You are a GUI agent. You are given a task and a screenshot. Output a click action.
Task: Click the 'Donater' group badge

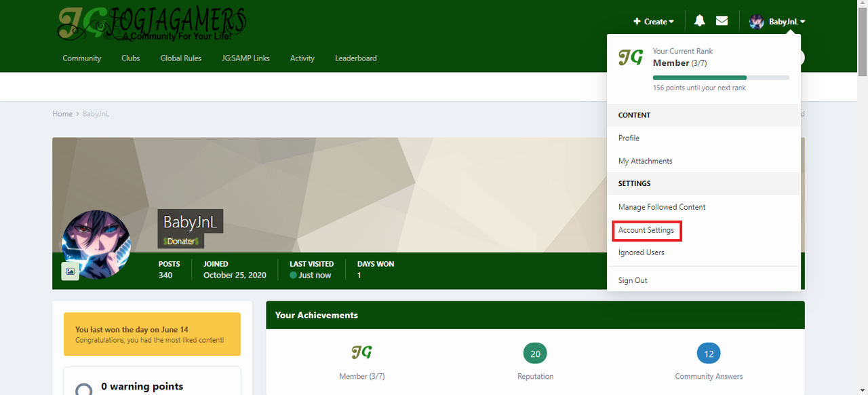(181, 242)
